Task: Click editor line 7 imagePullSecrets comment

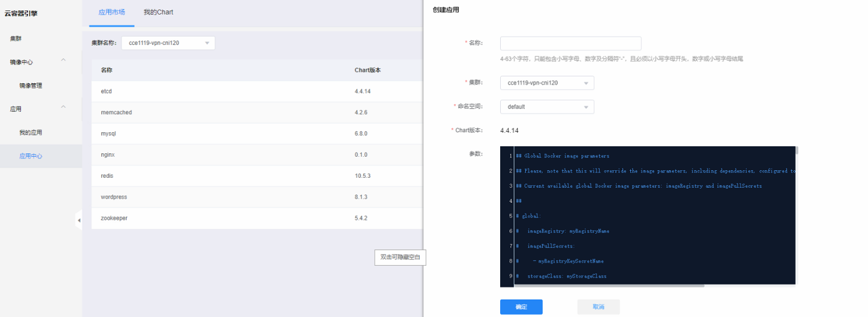Action: point(546,246)
